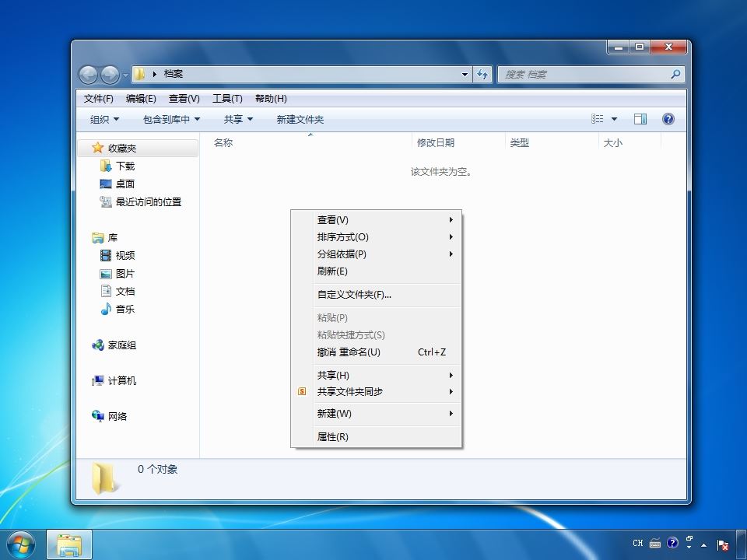This screenshot has width=747, height=560.
Task: Click the orange S icon in context menu
Action: [x=302, y=391]
